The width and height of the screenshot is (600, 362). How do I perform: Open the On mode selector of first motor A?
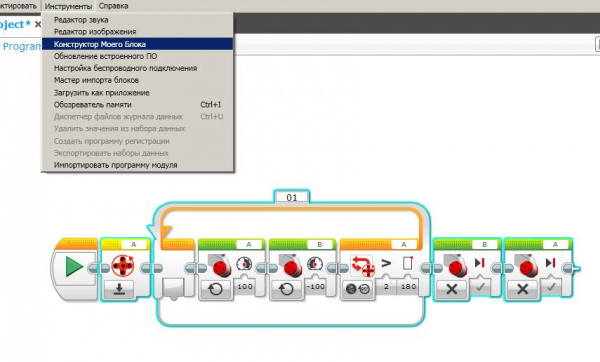click(215, 289)
